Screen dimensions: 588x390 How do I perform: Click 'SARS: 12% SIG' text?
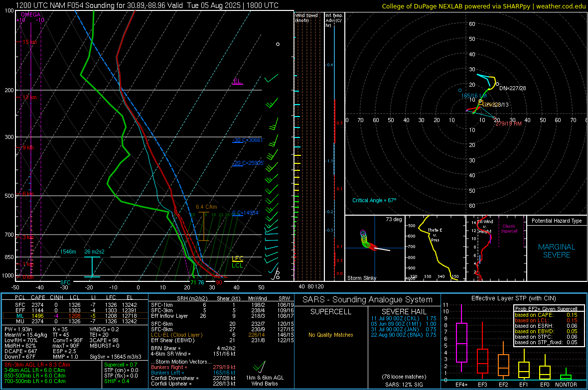coord(404,385)
